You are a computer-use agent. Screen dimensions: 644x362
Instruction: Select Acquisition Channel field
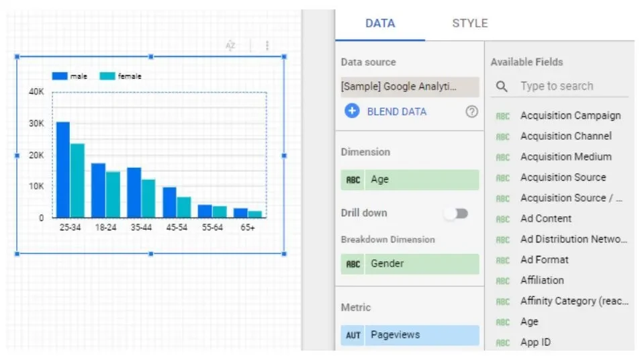coord(566,136)
